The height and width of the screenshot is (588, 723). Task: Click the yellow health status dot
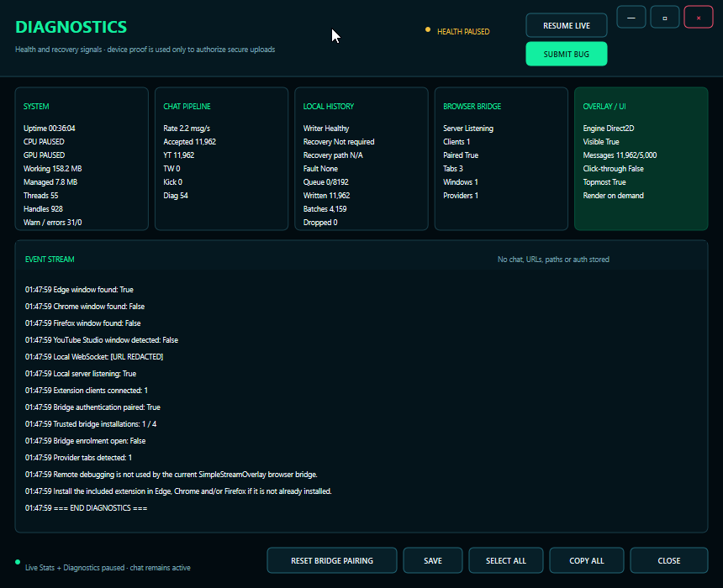[x=428, y=29]
